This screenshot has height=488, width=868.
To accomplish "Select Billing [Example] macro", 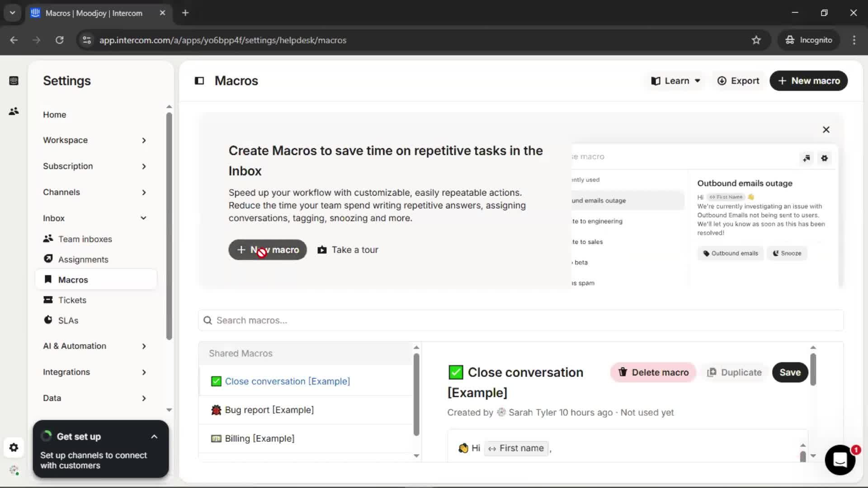I will 306,438.
